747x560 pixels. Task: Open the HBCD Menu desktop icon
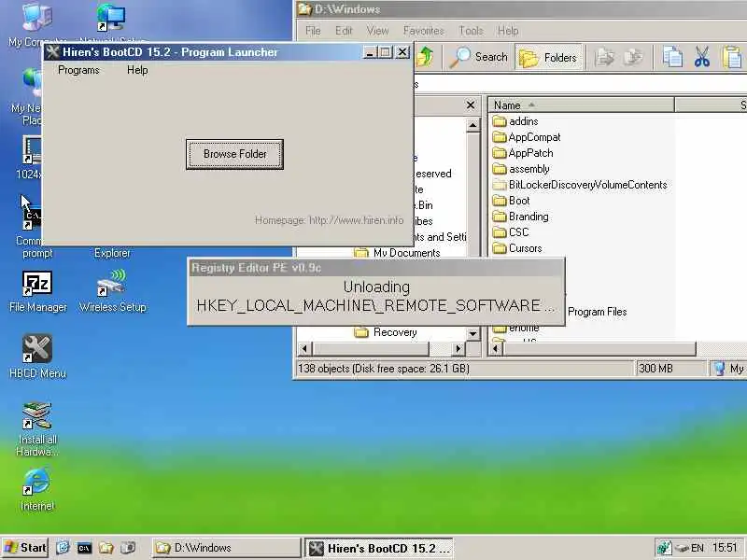tap(37, 357)
